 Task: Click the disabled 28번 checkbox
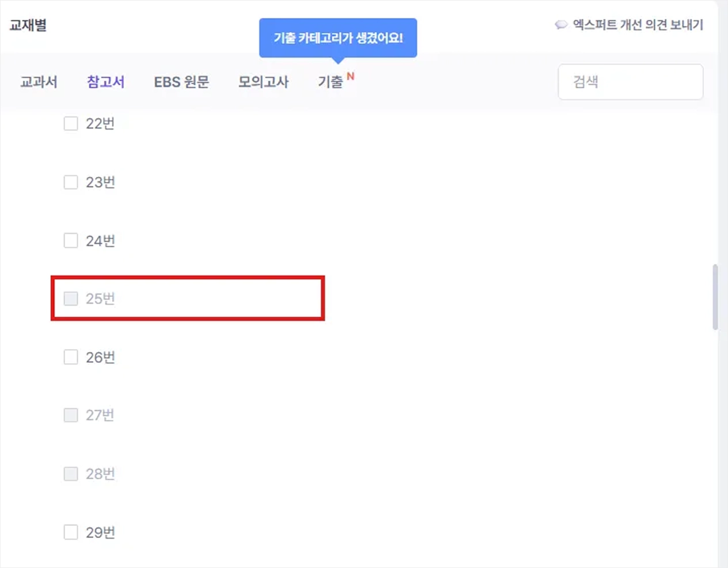click(71, 474)
